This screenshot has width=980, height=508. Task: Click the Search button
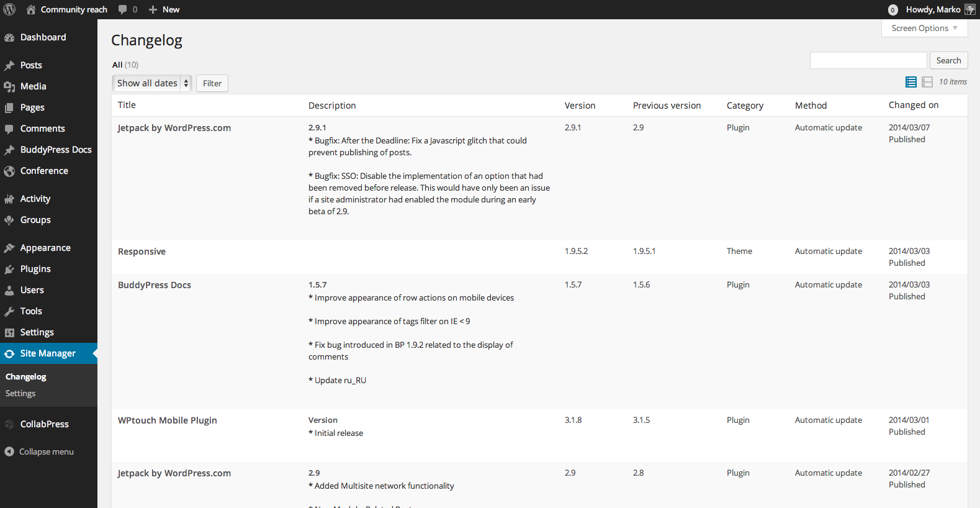coord(948,60)
